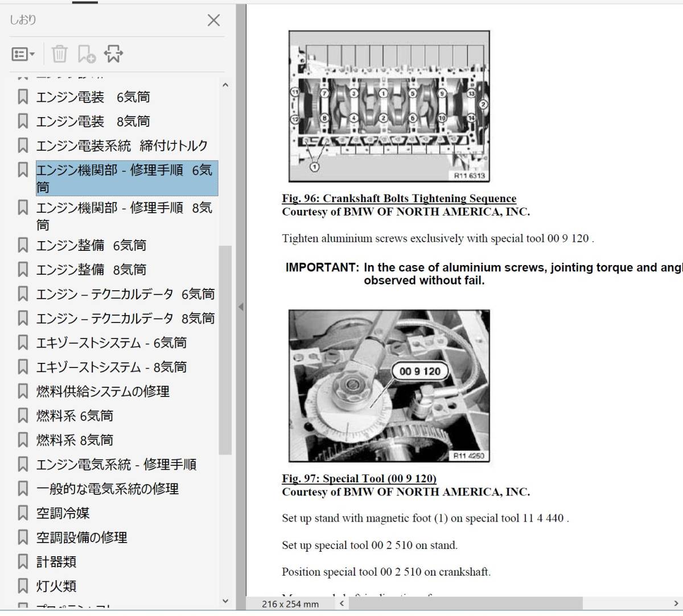
Task: Open bookmark エンジン電装 8気筒
Action: 93,122
